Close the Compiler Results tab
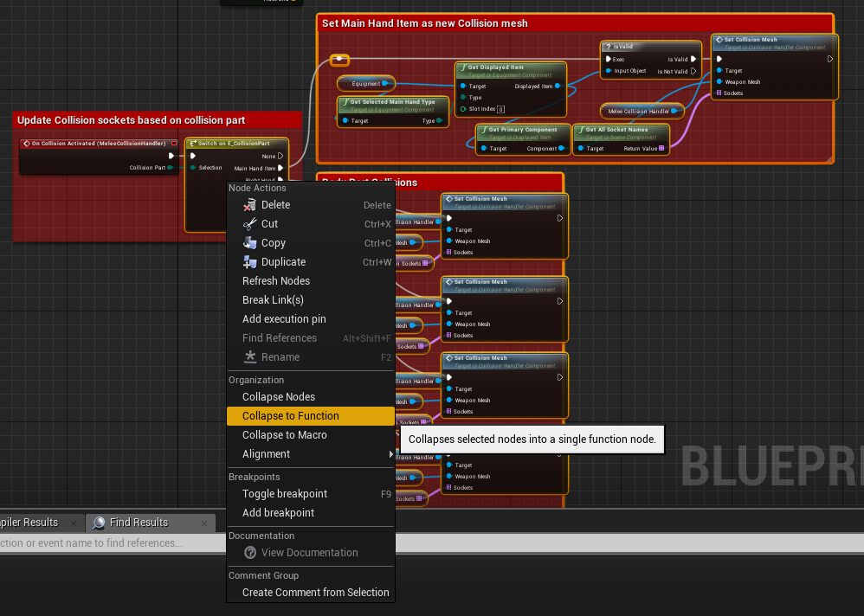 click(x=73, y=523)
